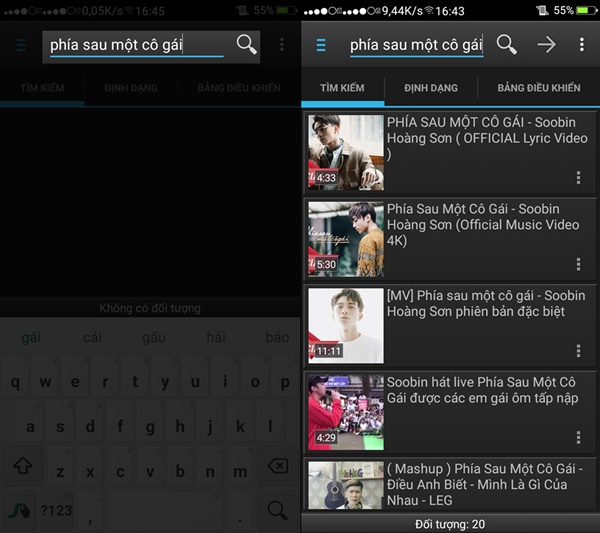Open the hamburger menu in right screen
This screenshot has height=533, width=600.
[x=321, y=45]
